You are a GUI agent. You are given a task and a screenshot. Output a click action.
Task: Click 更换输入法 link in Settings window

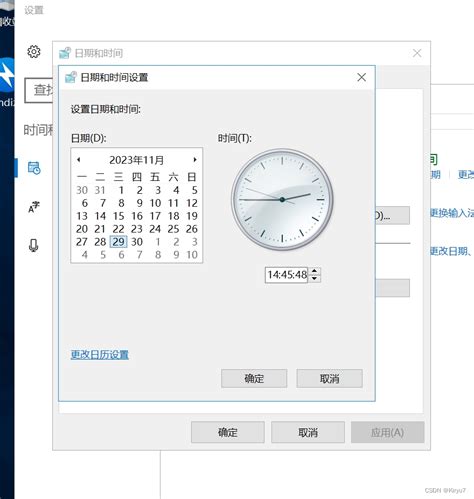click(x=452, y=213)
